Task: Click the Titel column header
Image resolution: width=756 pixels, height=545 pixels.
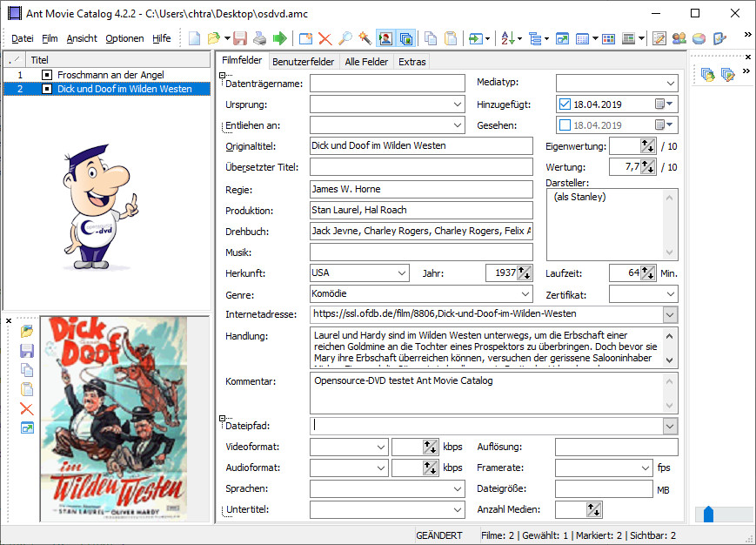Action: click(x=40, y=60)
